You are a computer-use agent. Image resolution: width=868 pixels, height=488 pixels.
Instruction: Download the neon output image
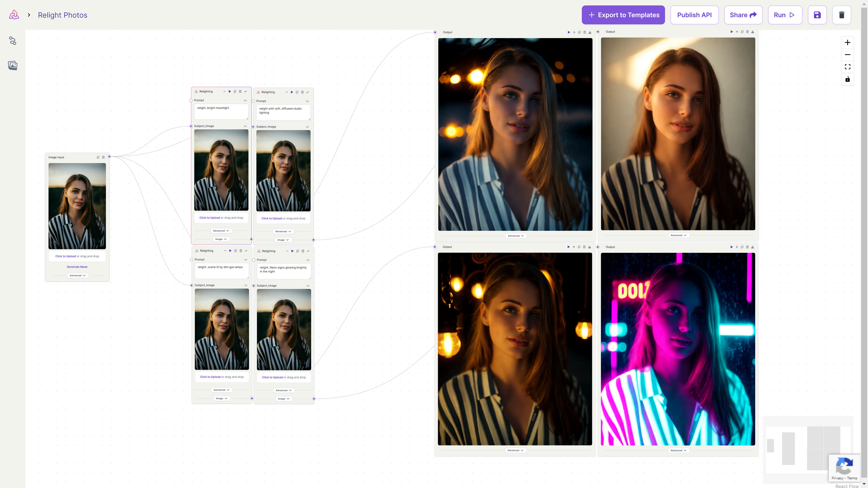pos(753,247)
